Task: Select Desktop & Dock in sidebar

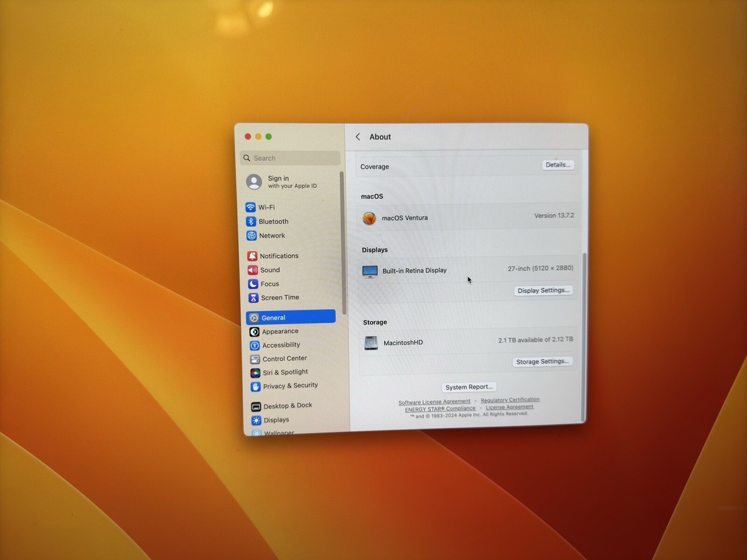Action: (x=288, y=406)
